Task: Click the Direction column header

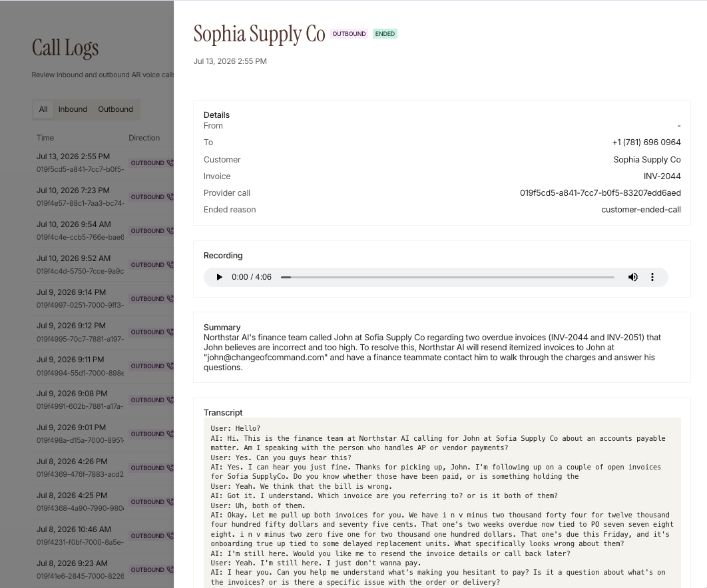Action: point(144,138)
